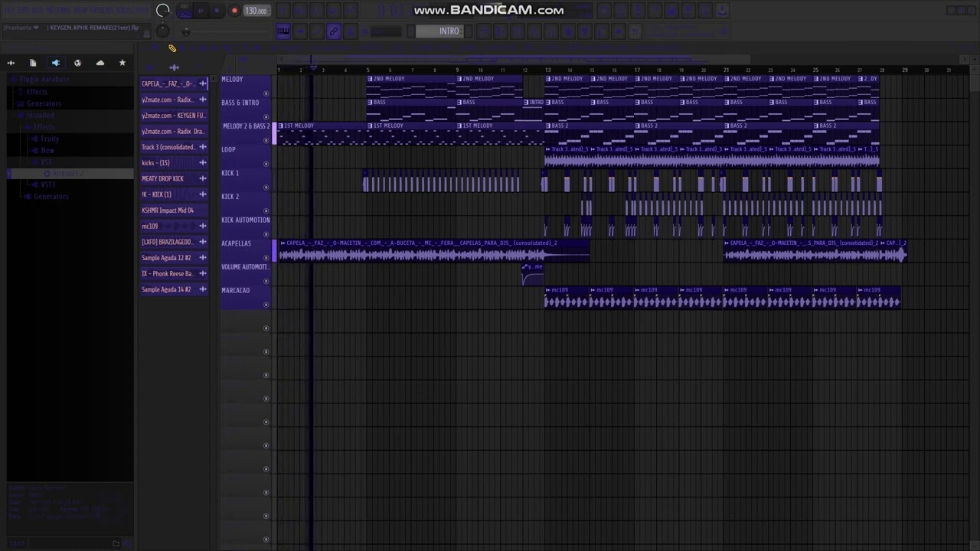Click plus icon beside [LXFD] BRAZILAGEDD

click(203, 242)
